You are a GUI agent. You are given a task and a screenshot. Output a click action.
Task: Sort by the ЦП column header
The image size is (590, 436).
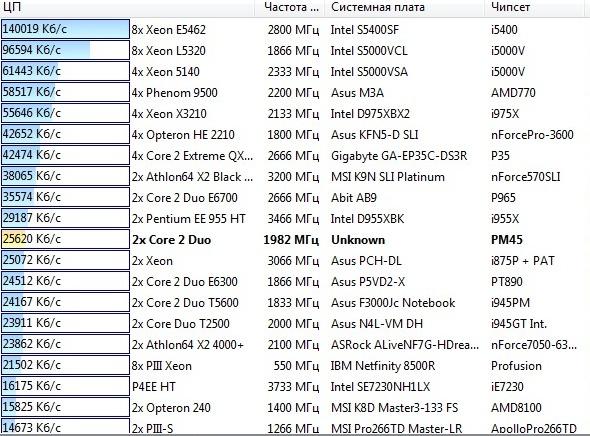click(x=127, y=7)
